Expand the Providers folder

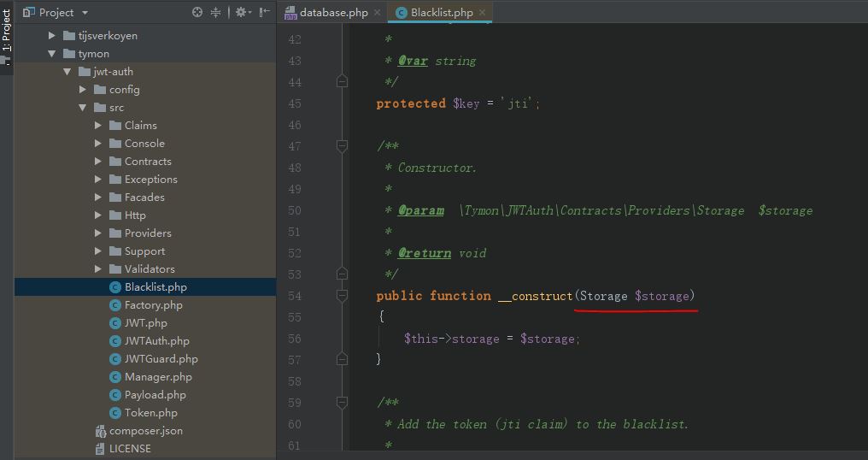pyautogui.click(x=98, y=233)
